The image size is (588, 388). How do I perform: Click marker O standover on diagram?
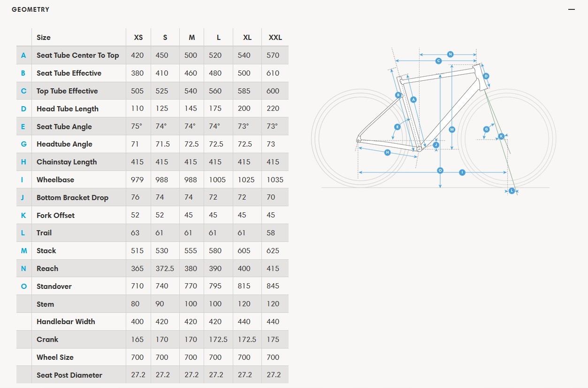pyautogui.click(x=440, y=170)
